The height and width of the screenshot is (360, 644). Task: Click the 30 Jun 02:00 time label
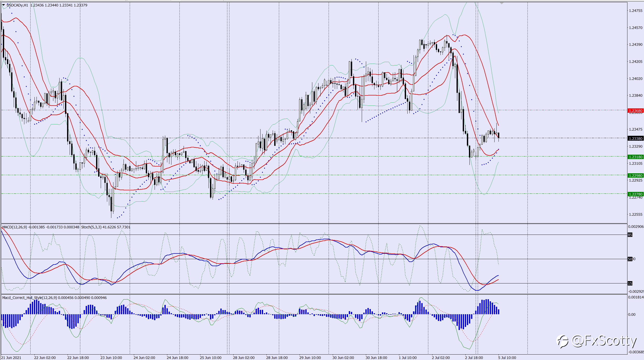point(343,358)
